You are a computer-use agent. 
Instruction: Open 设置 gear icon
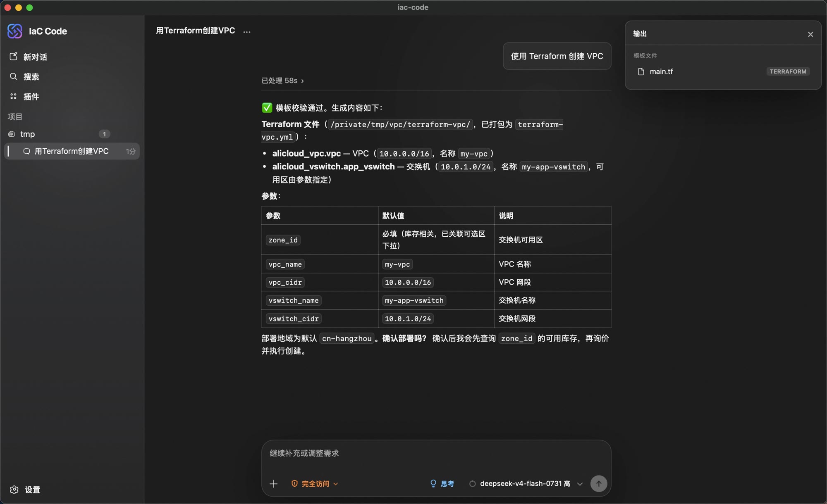tap(14, 490)
